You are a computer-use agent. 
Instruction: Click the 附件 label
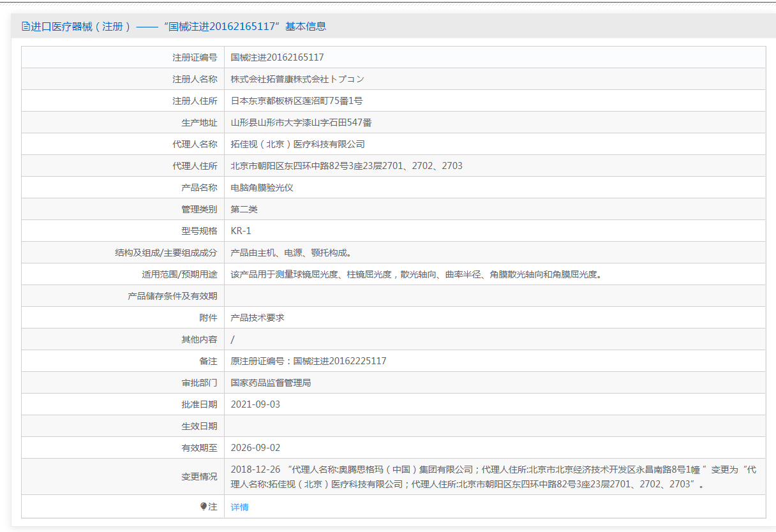pos(208,318)
